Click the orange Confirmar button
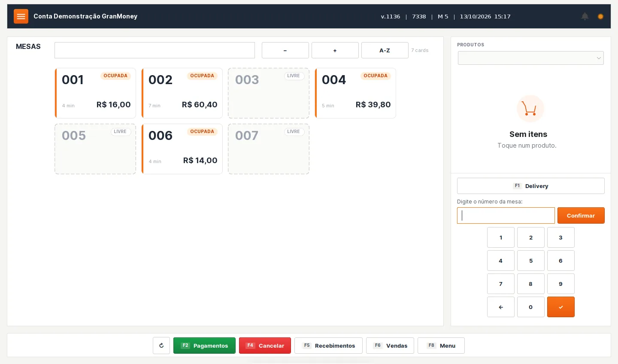 (581, 215)
